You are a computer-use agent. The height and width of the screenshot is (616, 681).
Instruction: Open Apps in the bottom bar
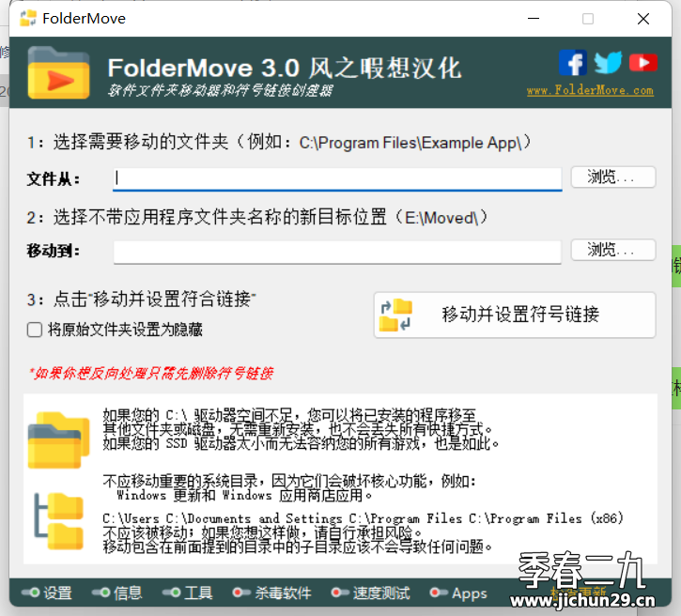[469, 593]
